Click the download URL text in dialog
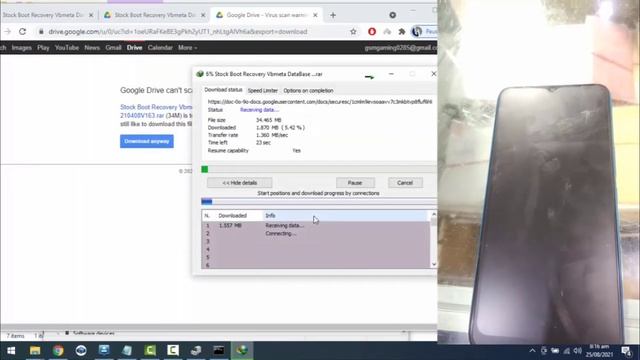This screenshot has width=640, height=360. pyautogui.click(x=320, y=102)
